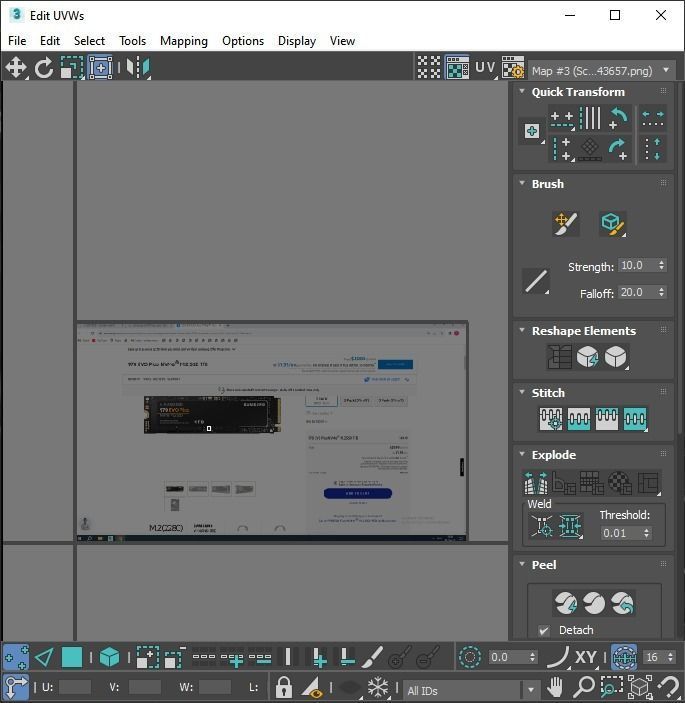Click the weld Threshold value field
Viewport: 685px width, 703px height.
[621, 533]
